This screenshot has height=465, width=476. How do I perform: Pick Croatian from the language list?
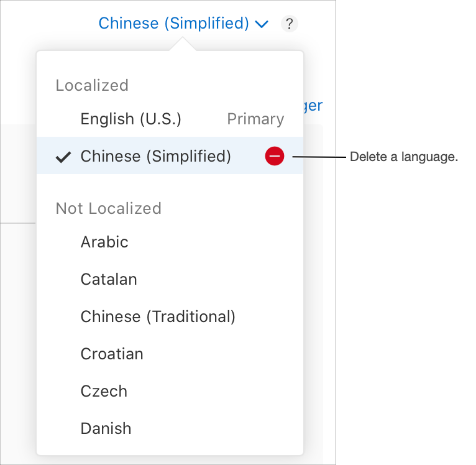click(112, 354)
